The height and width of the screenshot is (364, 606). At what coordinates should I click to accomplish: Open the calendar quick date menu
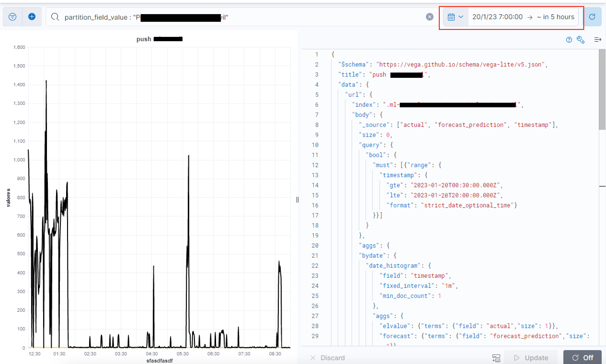point(451,17)
